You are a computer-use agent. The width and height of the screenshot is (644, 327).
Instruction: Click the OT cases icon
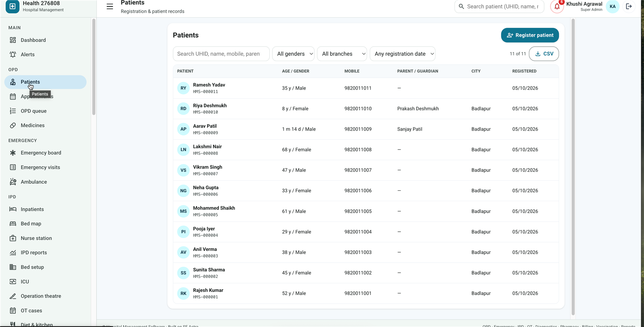coord(13,311)
